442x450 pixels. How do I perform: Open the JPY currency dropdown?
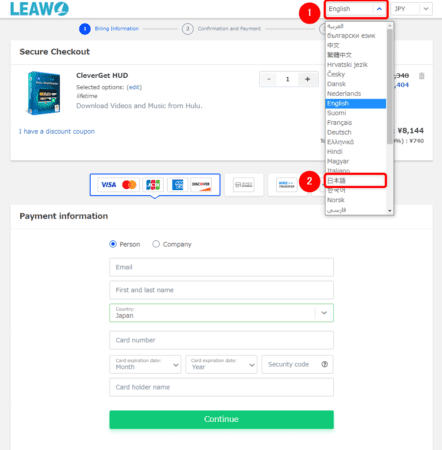411,9
